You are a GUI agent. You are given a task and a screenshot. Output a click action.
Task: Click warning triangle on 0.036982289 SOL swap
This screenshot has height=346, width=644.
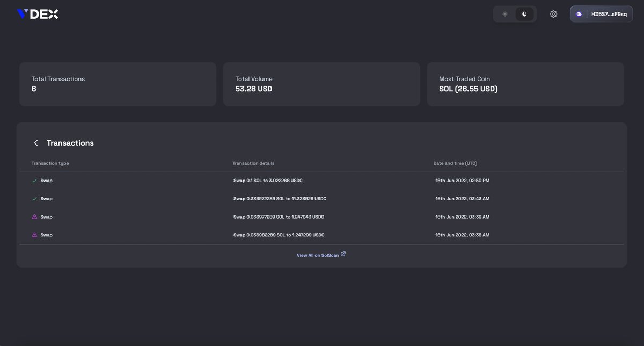tap(34, 235)
